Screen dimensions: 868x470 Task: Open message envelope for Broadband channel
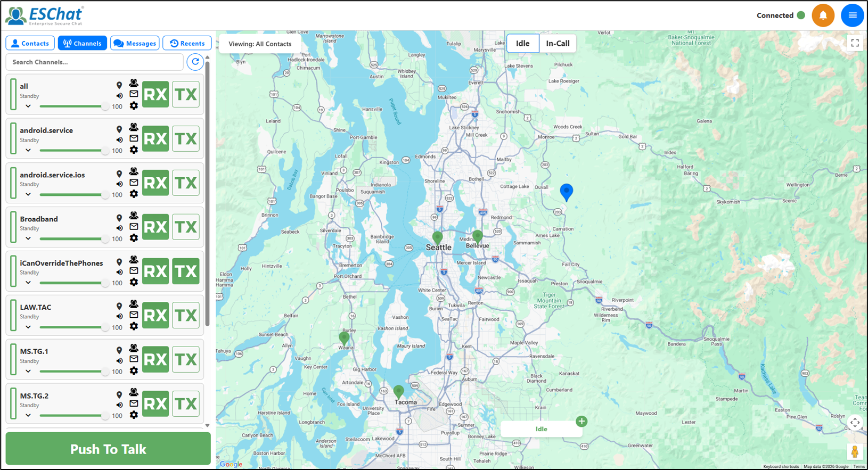coord(134,227)
